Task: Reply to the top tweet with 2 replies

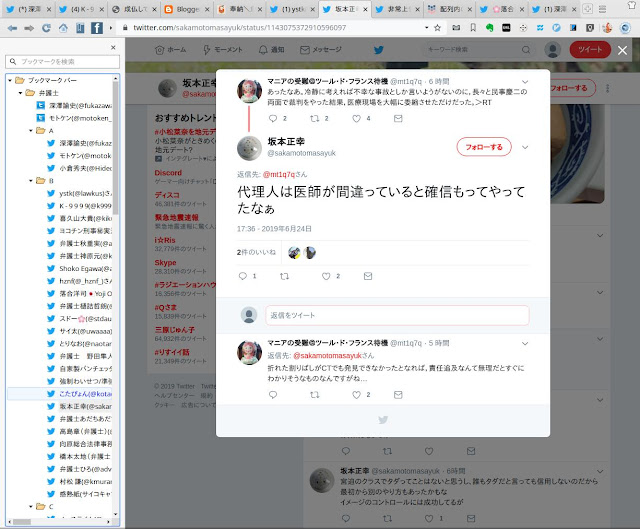Action: click(273, 118)
